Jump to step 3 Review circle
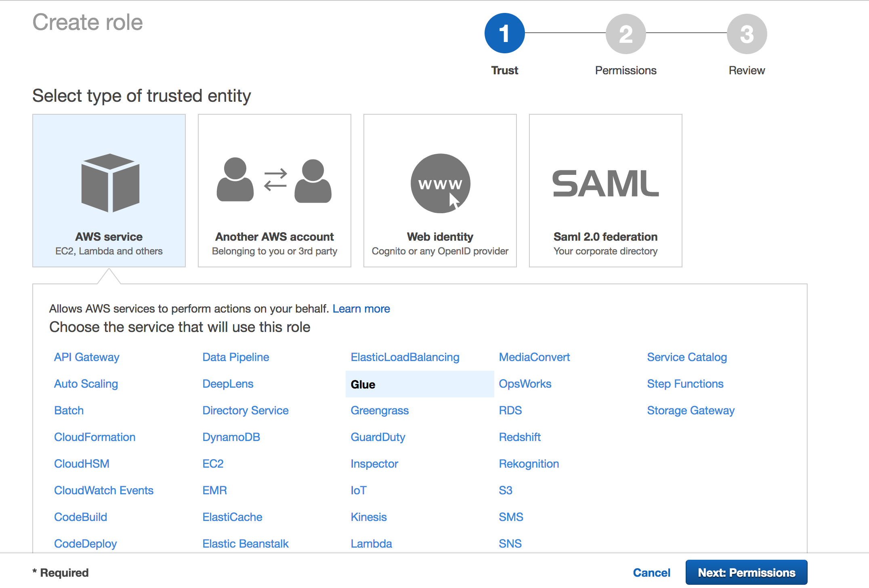Screen dimensions: 869x588 (747, 34)
